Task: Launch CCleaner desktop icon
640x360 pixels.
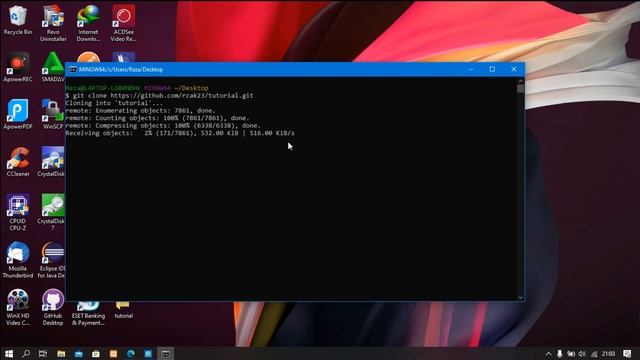Action: click(18, 162)
